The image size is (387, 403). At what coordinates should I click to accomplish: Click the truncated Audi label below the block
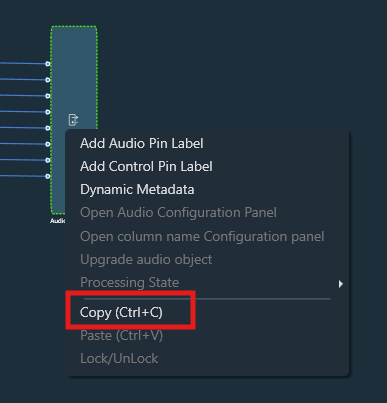[58, 221]
